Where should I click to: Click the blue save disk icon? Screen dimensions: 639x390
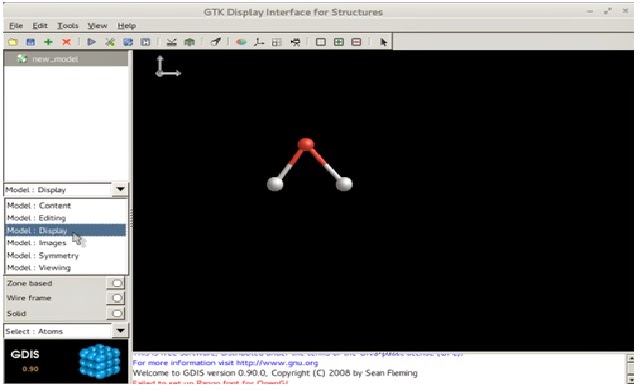click(x=31, y=42)
